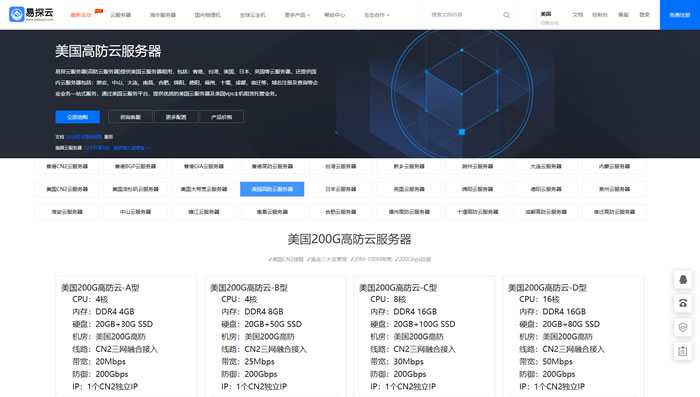Image resolution: width=700 pixels, height=397 pixels.
Task: Click the shield sidebar icon
Action: pyautogui.click(x=683, y=327)
